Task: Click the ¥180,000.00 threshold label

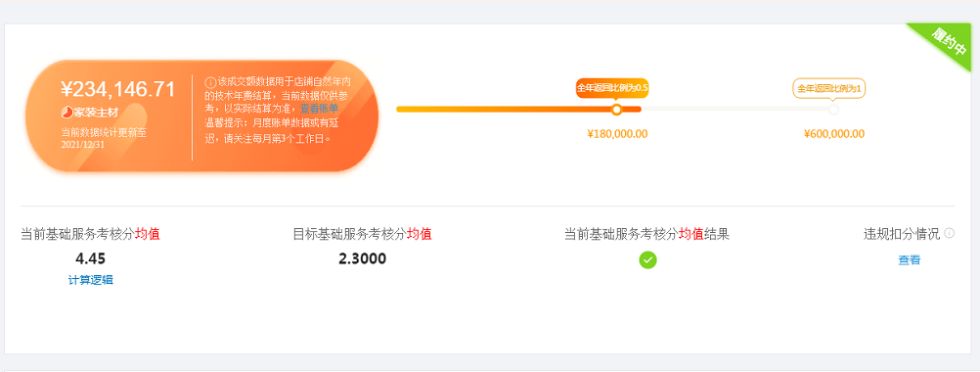Action: pos(617,133)
